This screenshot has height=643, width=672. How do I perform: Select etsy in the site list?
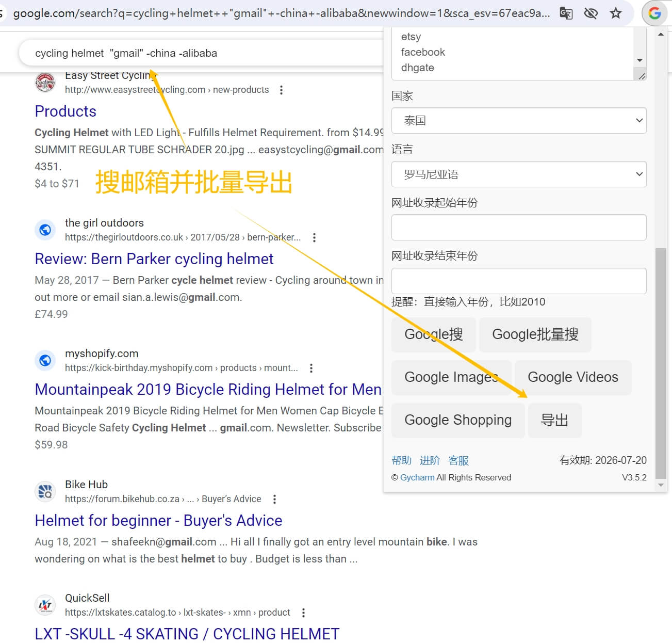click(411, 37)
